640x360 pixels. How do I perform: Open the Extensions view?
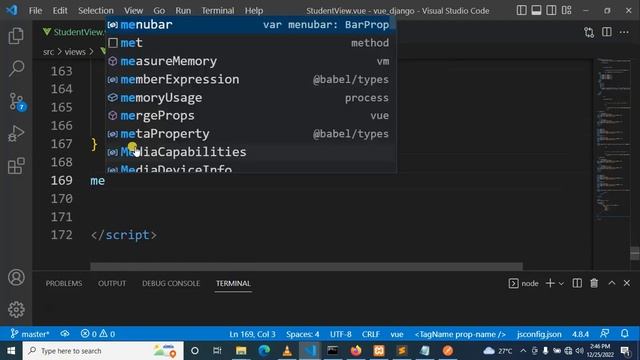pos(16,166)
